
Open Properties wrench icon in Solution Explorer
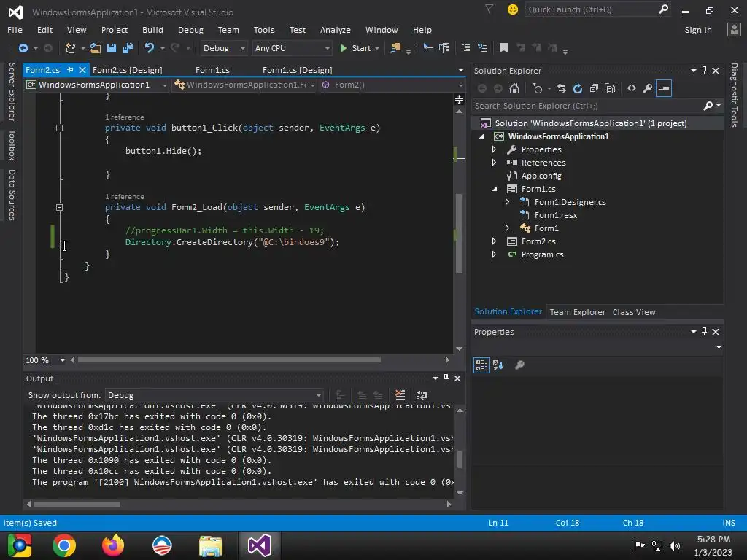pos(648,88)
